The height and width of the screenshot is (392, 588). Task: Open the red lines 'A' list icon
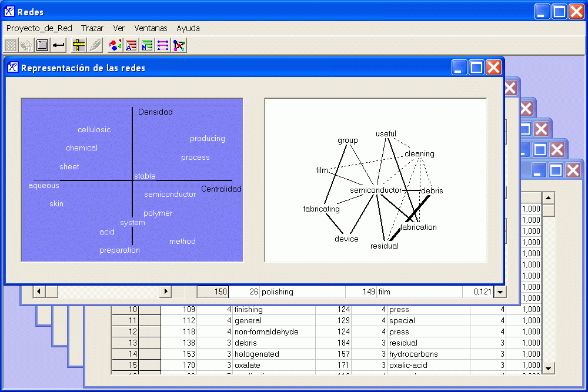click(132, 45)
